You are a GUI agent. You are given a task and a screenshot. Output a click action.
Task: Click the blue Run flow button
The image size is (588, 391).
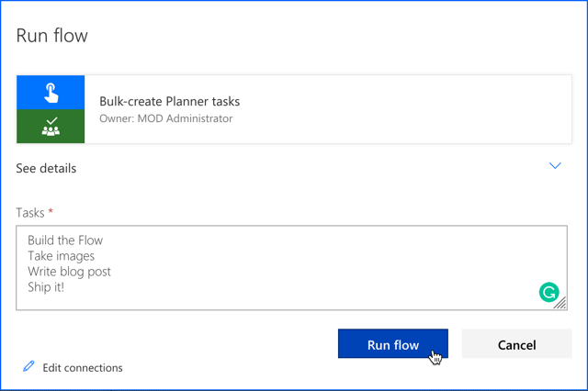pos(393,344)
